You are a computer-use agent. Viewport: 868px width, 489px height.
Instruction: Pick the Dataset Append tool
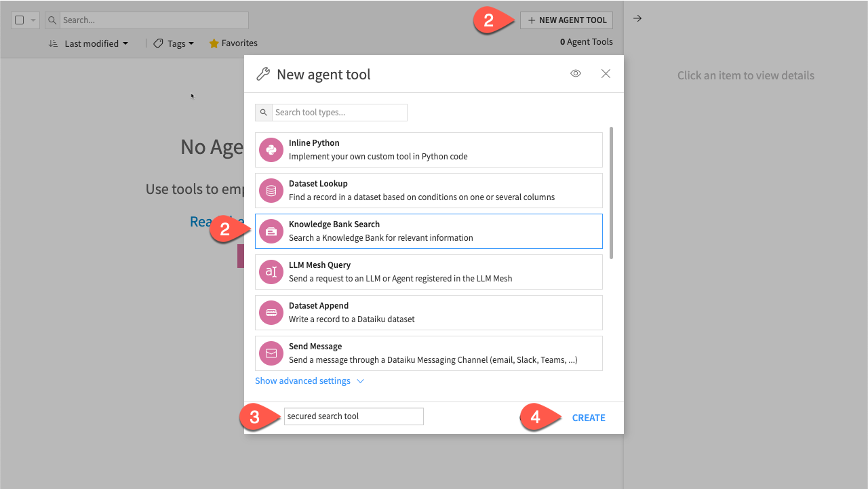pos(429,312)
